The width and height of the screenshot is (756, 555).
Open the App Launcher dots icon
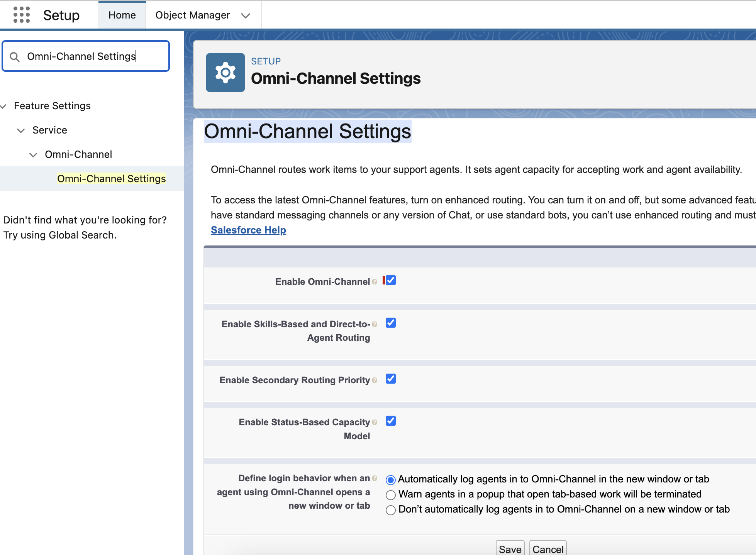point(22,15)
